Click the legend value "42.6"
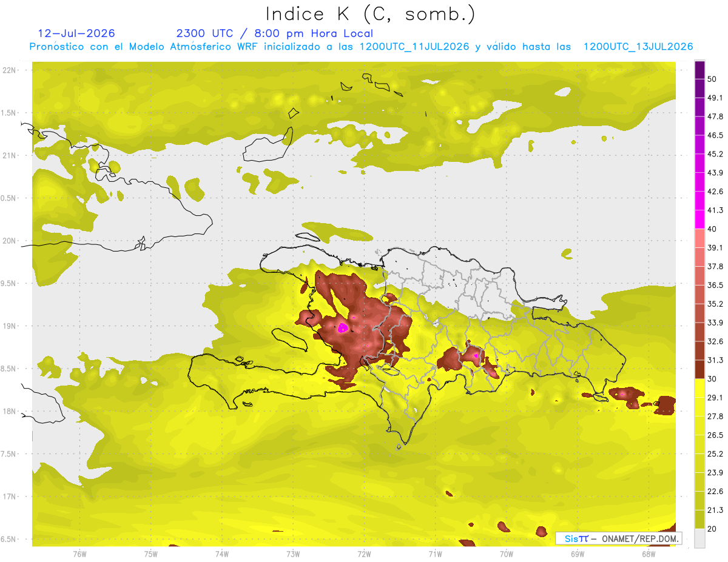Viewport: 728px width, 562px height. tap(715, 192)
